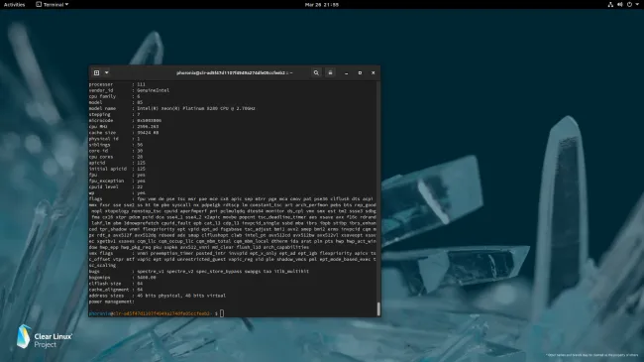Click the 'initial apicid' line
Viewport: 644px width, 362px height.
click(x=117, y=169)
